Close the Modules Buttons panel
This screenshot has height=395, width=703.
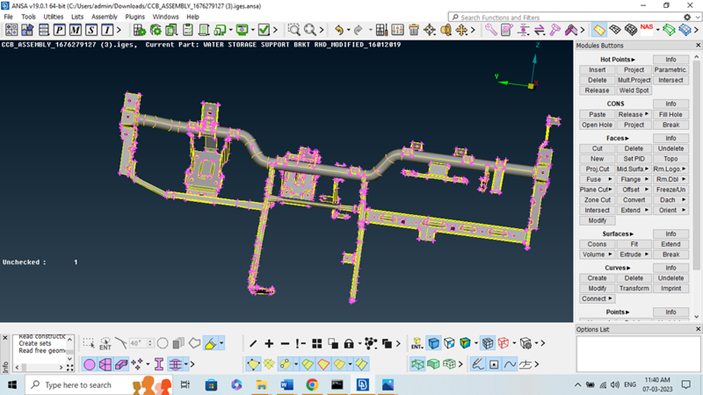click(x=698, y=45)
